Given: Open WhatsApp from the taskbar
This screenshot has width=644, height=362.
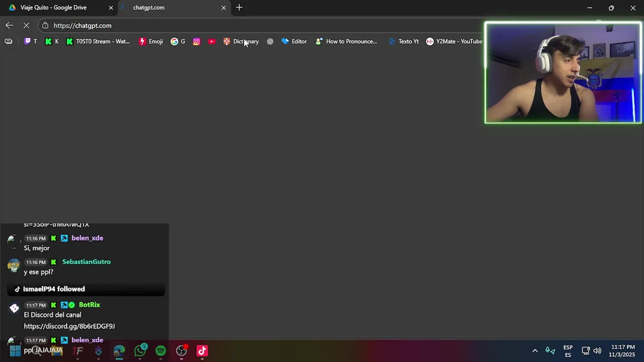Looking at the screenshot, I should point(140,351).
